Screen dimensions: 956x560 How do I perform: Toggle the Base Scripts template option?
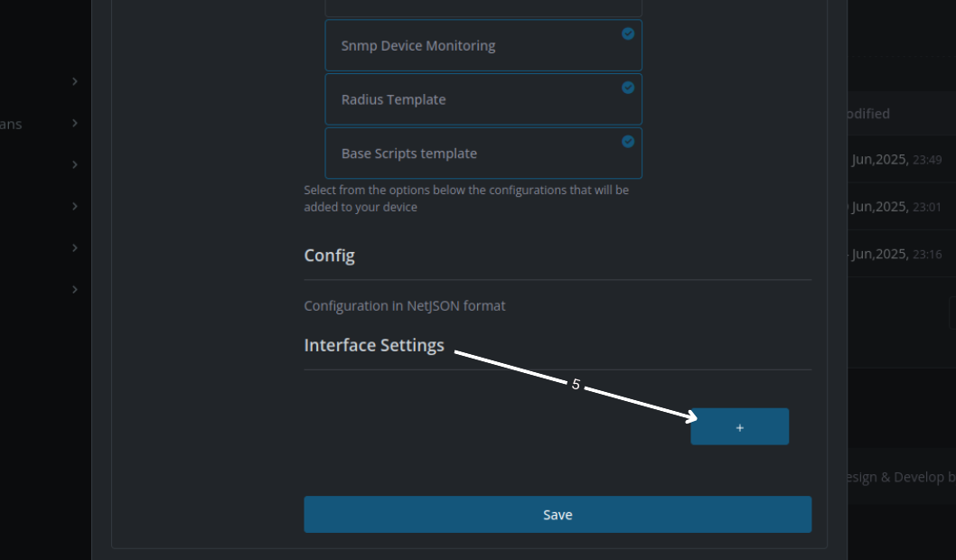tap(483, 153)
